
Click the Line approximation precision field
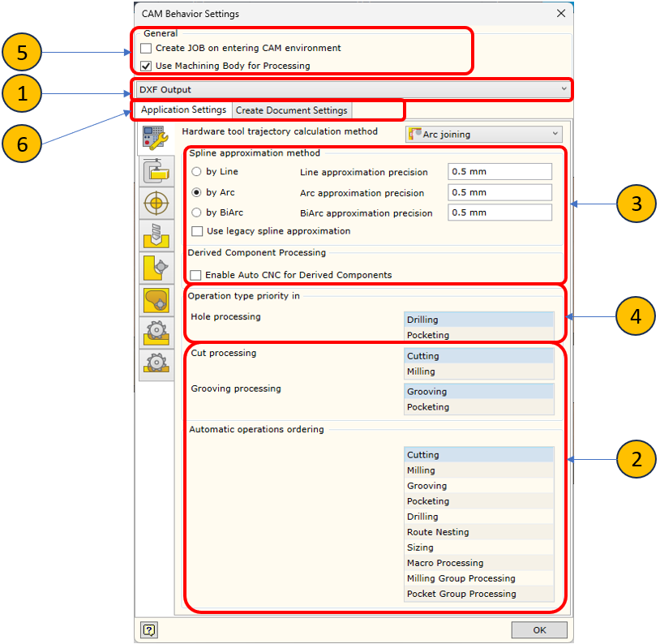tap(499, 172)
